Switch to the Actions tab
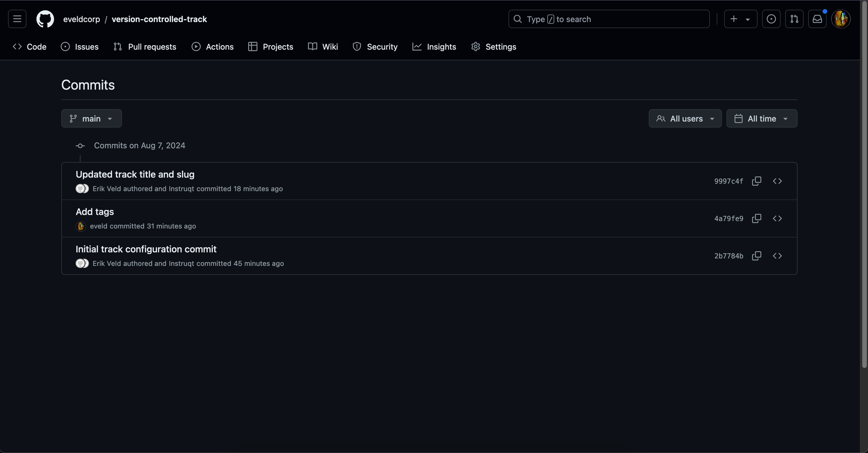 213,47
